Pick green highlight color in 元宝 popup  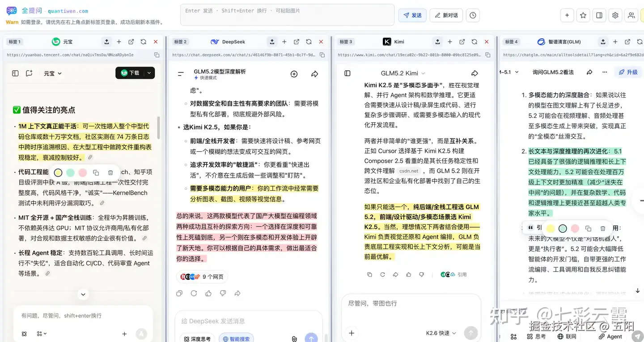70,172
